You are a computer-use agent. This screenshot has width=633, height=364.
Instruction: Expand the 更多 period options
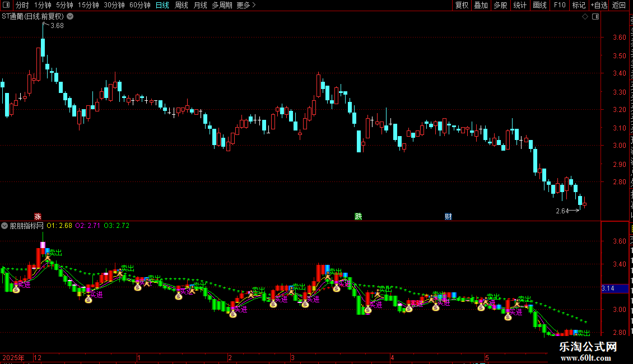[x=246, y=5]
